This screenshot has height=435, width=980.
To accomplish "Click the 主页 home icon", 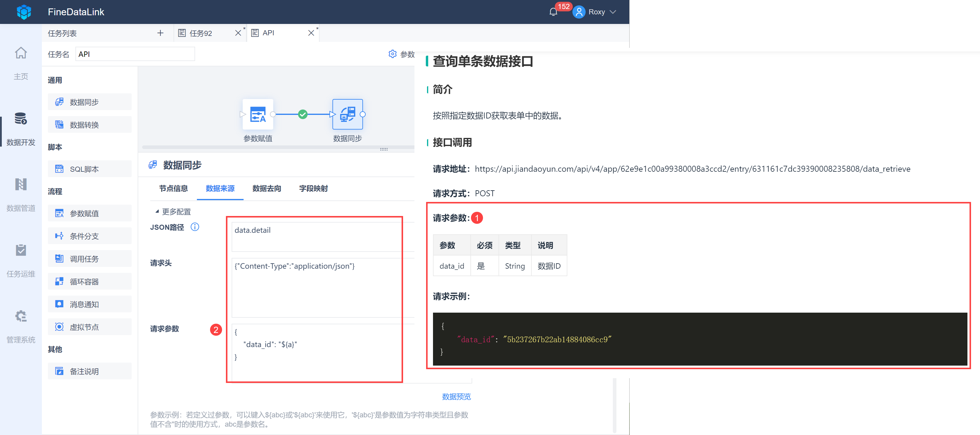I will click(x=21, y=53).
